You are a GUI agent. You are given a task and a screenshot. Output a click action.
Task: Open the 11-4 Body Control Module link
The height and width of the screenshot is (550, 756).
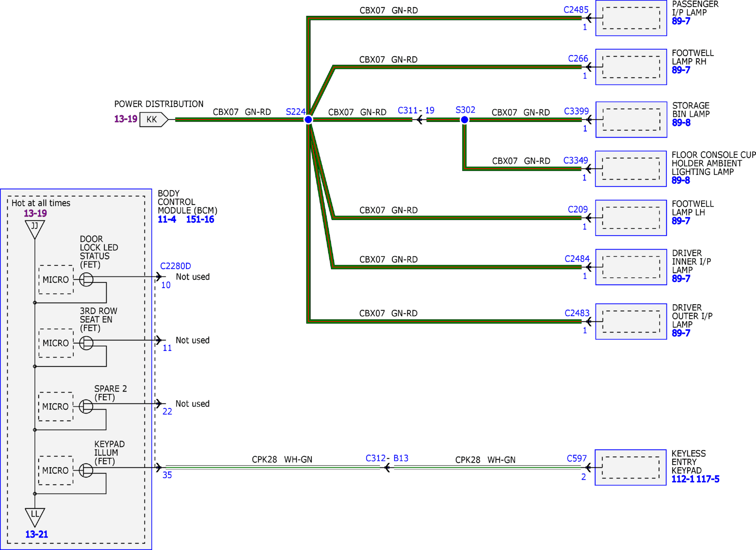click(167, 219)
